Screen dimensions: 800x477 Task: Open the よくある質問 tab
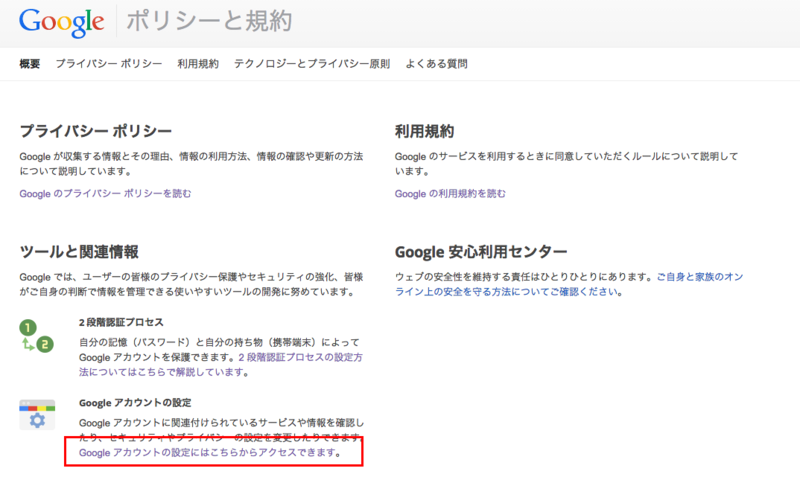(x=436, y=64)
